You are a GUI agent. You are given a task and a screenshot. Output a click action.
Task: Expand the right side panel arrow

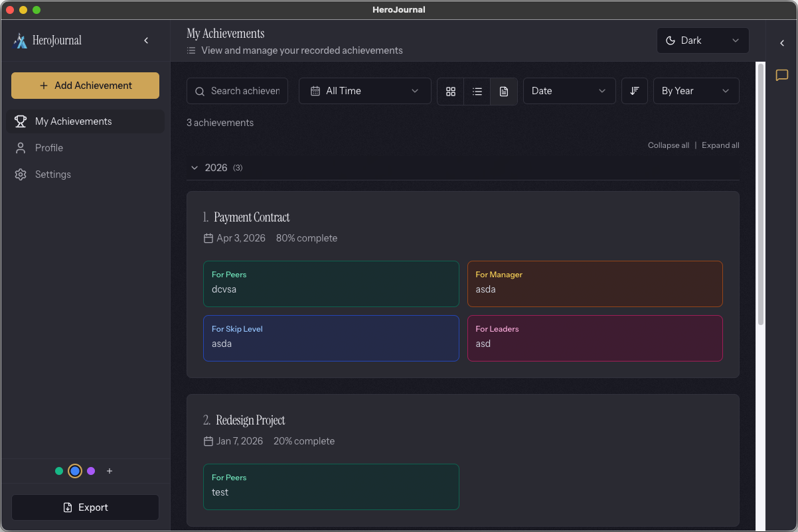tap(781, 43)
